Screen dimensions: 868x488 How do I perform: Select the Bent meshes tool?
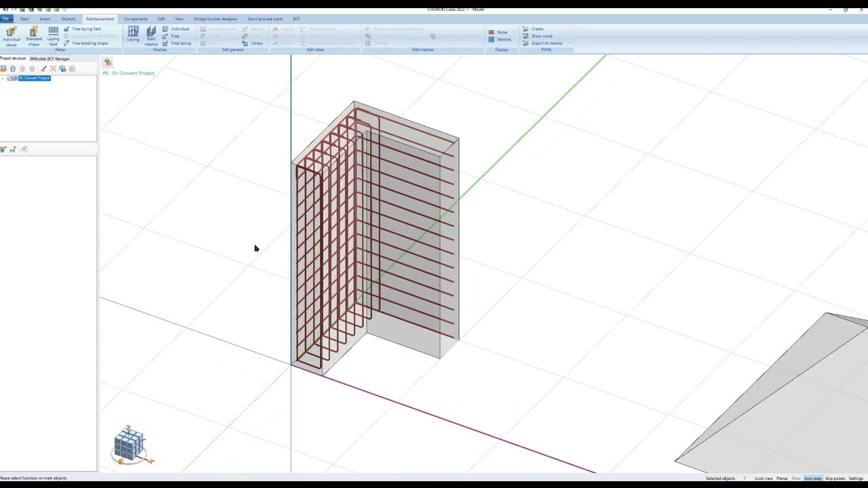151,36
